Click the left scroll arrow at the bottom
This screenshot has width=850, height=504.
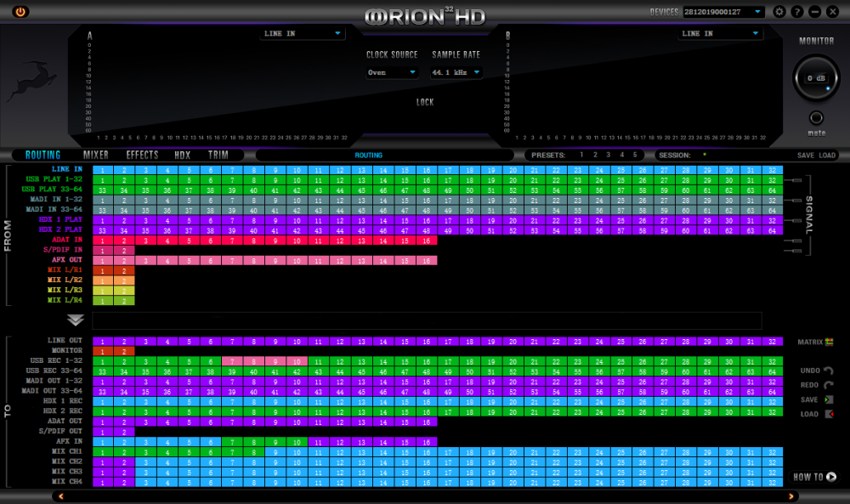(x=60, y=496)
